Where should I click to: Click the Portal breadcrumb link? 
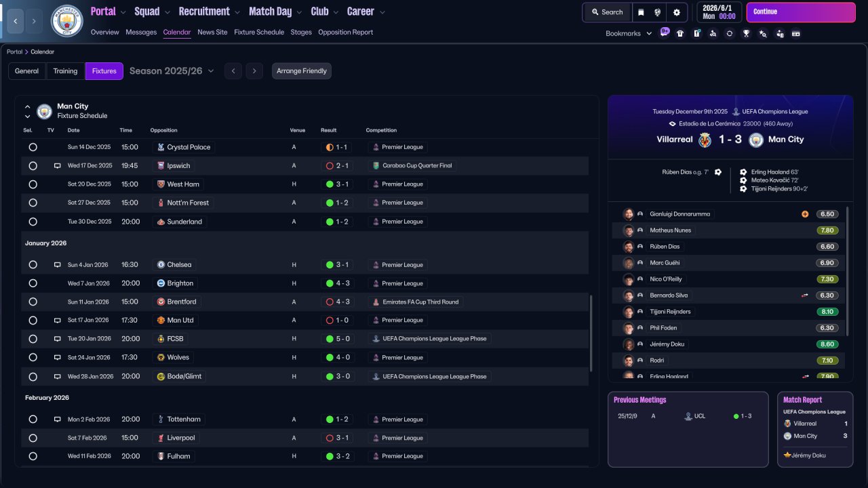[x=14, y=52]
